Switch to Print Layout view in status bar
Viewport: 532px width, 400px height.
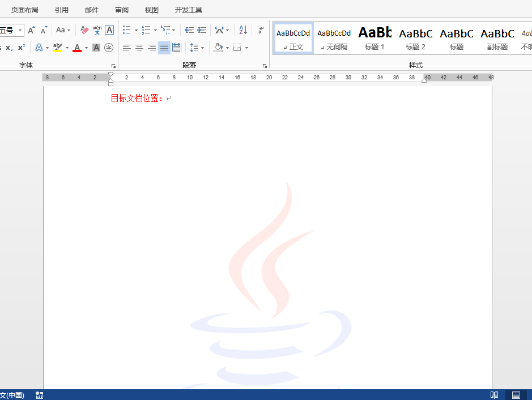(x=516, y=395)
